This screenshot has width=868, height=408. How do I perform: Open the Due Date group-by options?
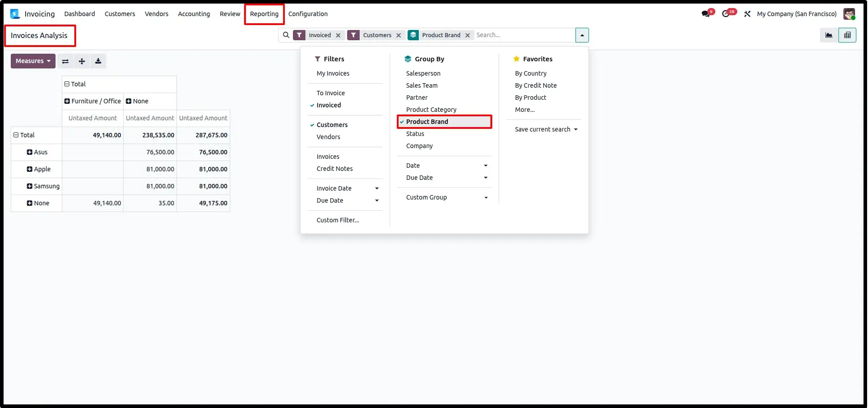click(x=444, y=178)
